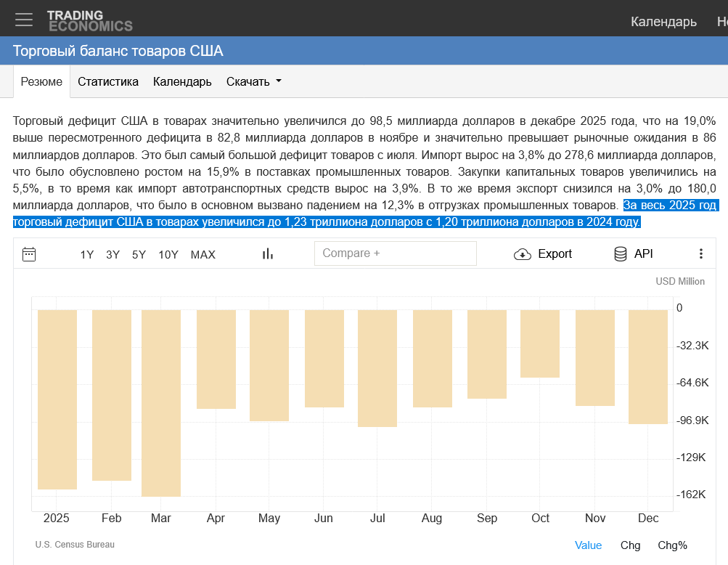Open the Календарь tab below the title

(182, 81)
